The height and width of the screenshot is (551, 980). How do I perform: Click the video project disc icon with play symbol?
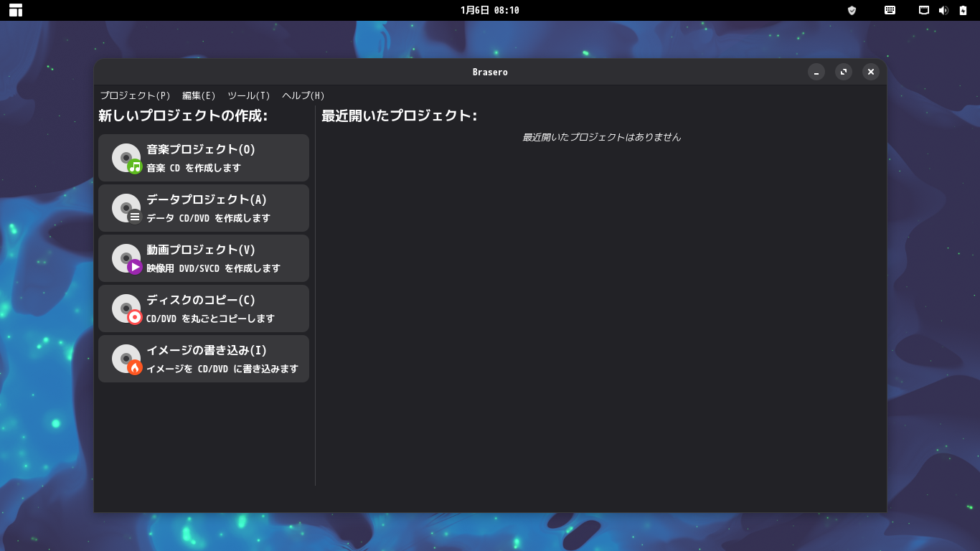tap(127, 259)
